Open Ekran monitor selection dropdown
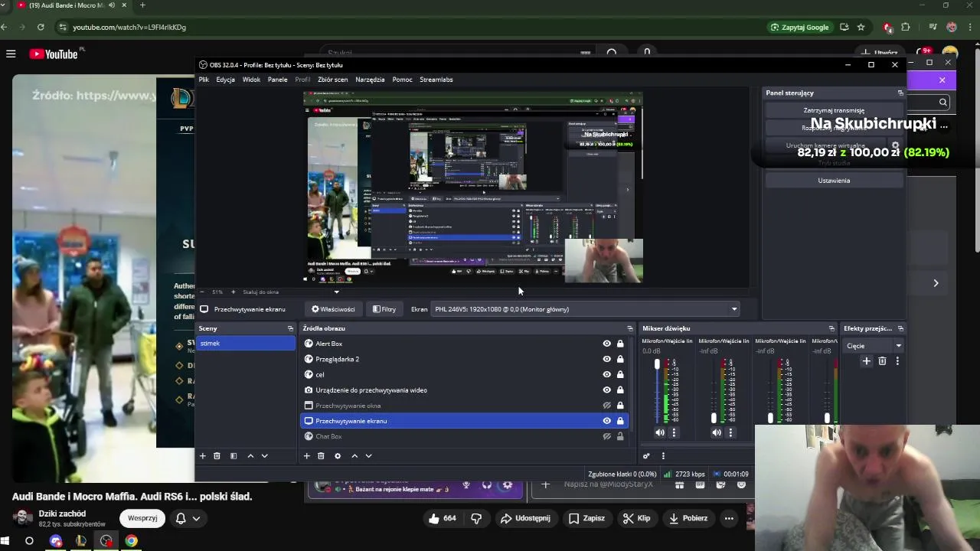The width and height of the screenshot is (980, 551). [585, 309]
